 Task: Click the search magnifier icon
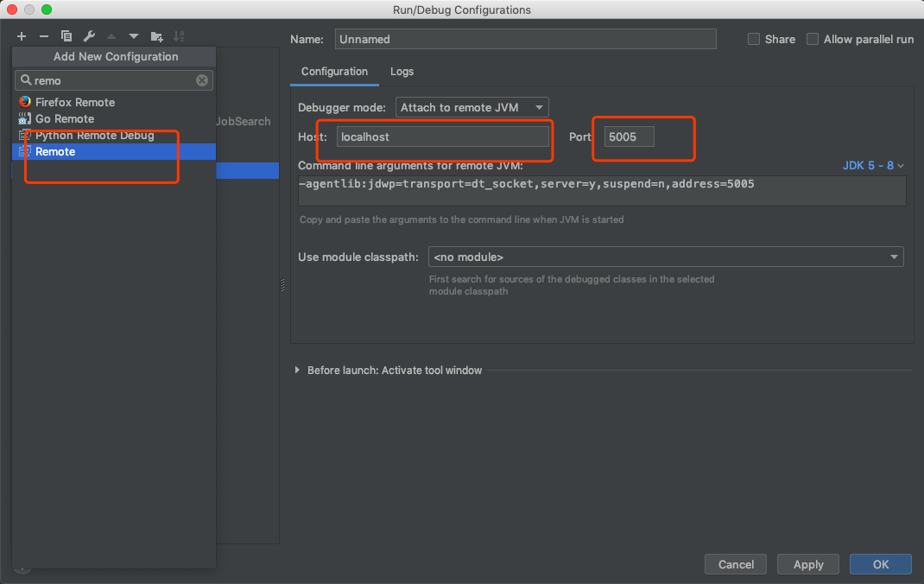point(25,79)
